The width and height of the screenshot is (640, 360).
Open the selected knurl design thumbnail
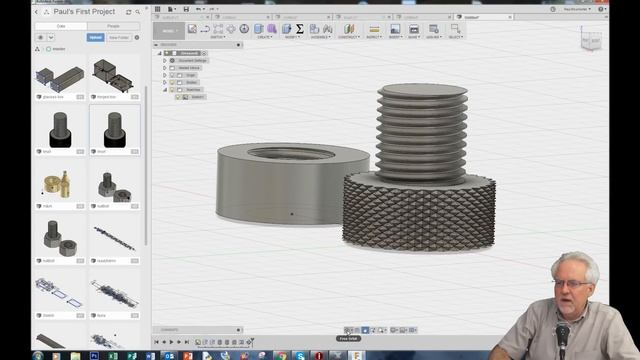click(x=115, y=131)
